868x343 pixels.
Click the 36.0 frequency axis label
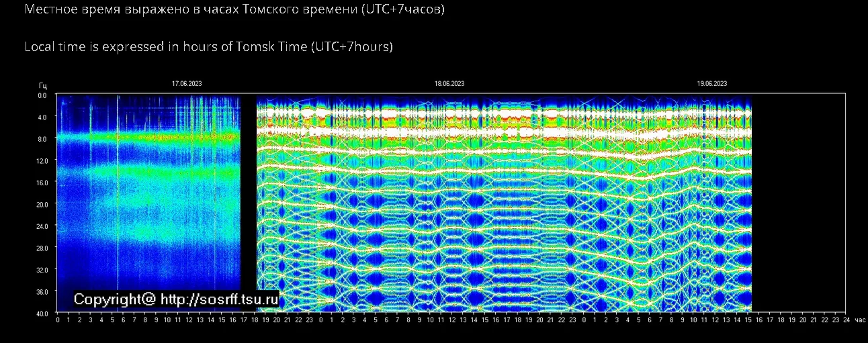(41, 292)
